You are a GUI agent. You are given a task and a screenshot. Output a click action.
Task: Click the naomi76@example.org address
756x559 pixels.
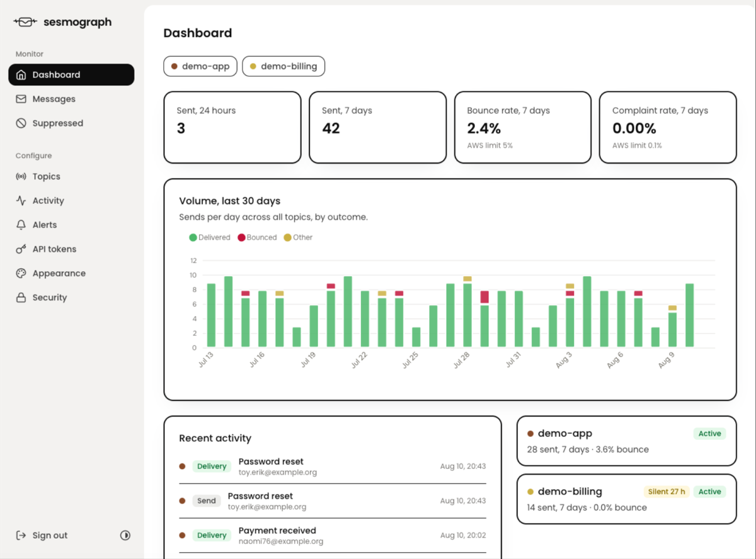(281, 541)
